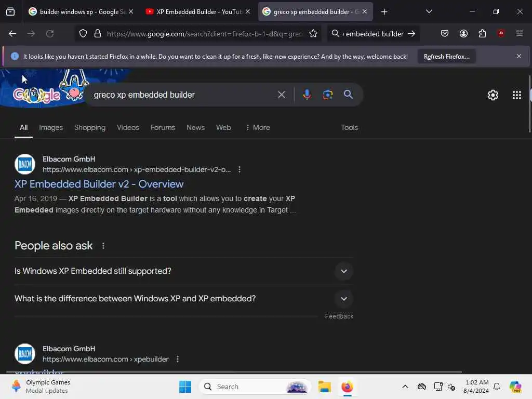Open options for elbacom xpebuilder result
Screen dimensions: 532x399
178,359
